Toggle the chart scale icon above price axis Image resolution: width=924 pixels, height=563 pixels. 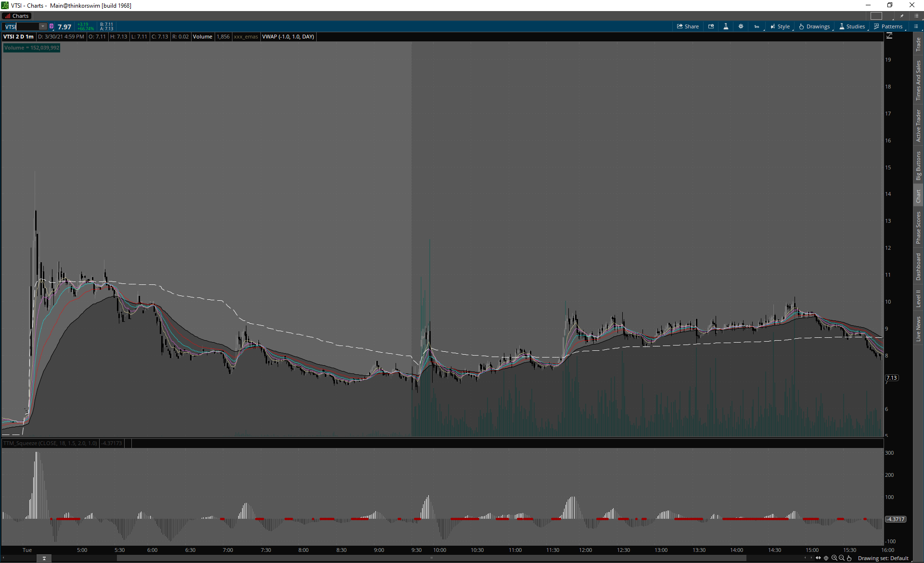889,36
